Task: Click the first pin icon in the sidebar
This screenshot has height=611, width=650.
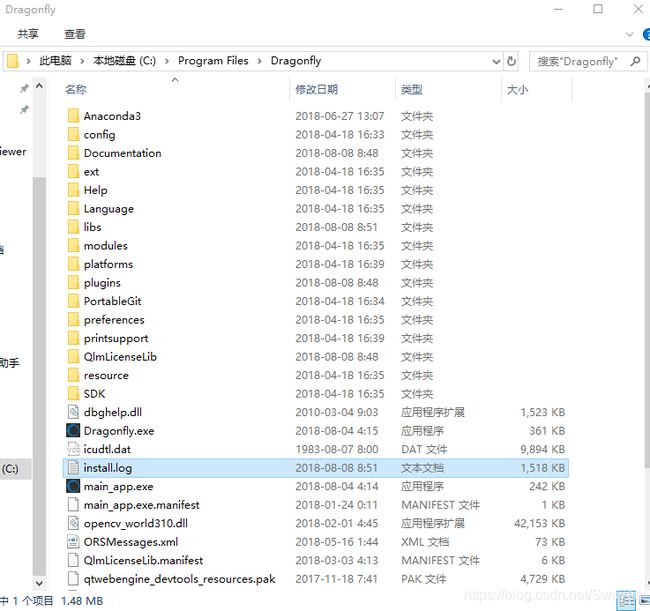Action: pos(24,88)
